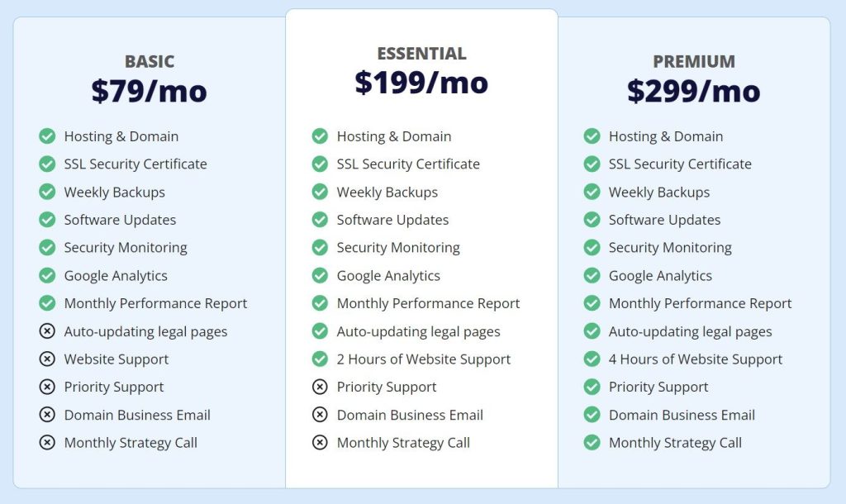Click the $79/mo price text

click(150, 91)
